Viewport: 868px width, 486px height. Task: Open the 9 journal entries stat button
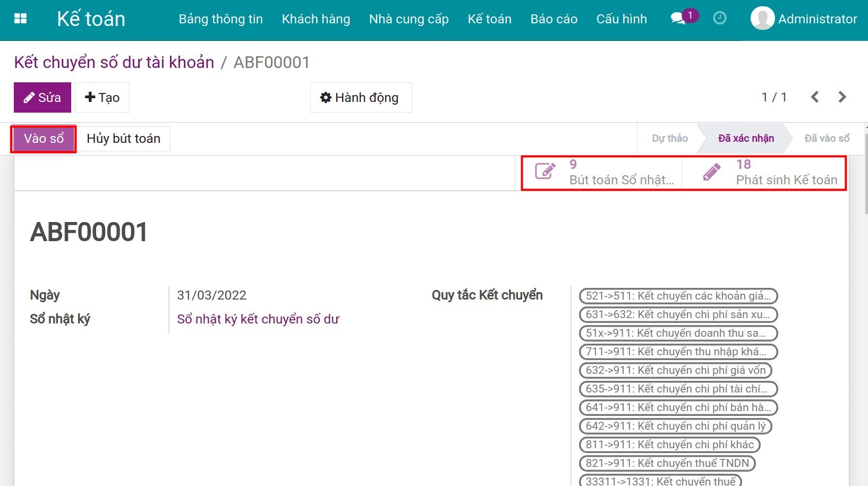[602, 173]
